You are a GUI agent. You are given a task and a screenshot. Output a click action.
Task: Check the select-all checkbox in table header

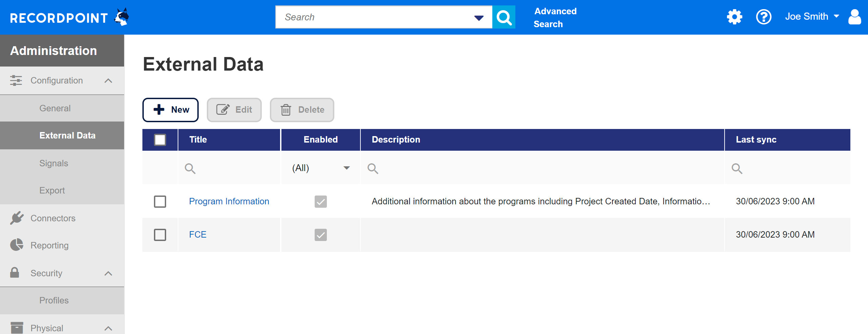(160, 140)
